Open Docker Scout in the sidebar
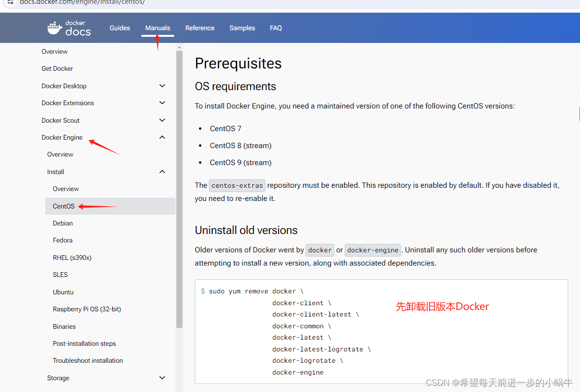The image size is (580, 392). click(60, 120)
